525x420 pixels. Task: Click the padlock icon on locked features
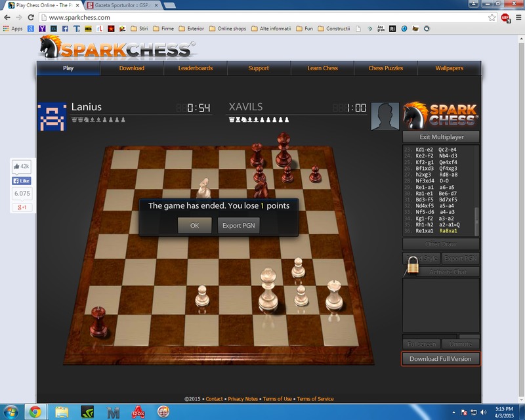pyautogui.click(x=413, y=264)
